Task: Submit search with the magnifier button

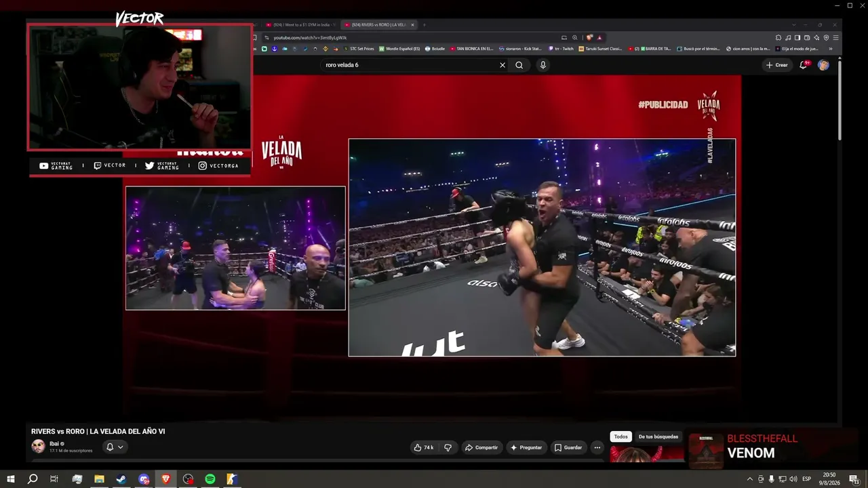Action: click(x=519, y=65)
